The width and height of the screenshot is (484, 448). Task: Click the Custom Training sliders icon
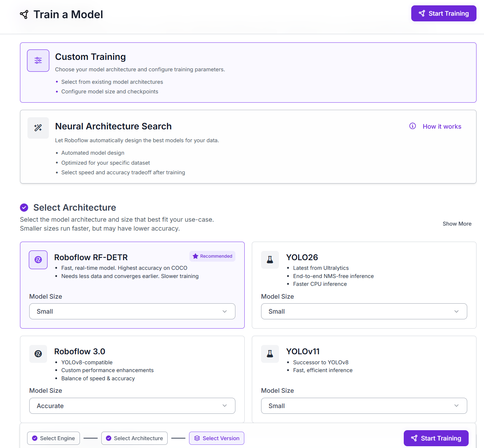(38, 61)
